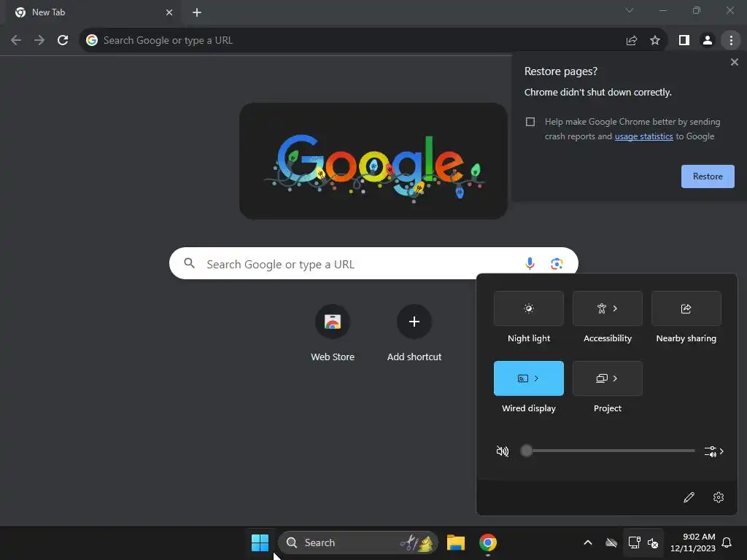Screen dimensions: 747x560
Task: Edit quick settings with pencil icon
Action: 689,497
